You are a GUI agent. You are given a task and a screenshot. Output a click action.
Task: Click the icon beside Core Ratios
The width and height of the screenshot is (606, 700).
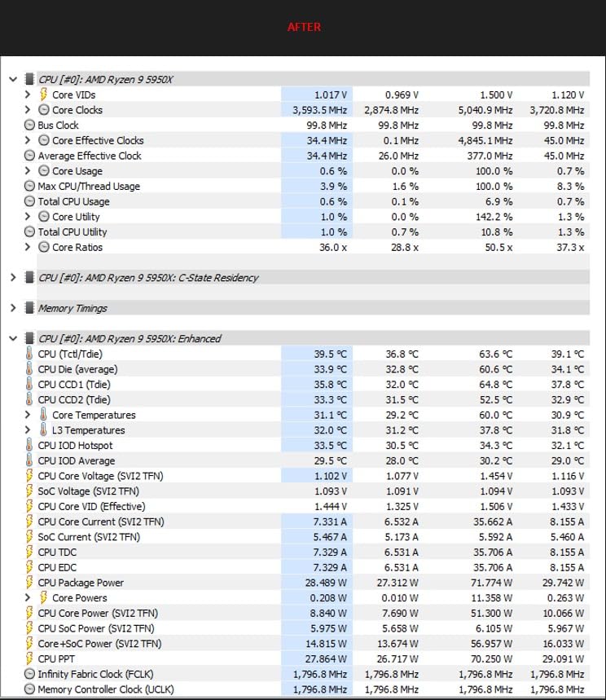click(43, 247)
